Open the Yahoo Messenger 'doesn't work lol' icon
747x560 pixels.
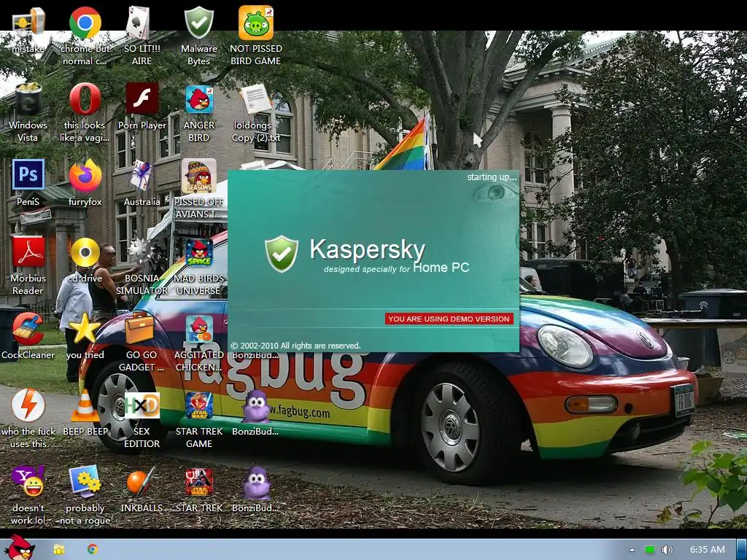point(28,481)
